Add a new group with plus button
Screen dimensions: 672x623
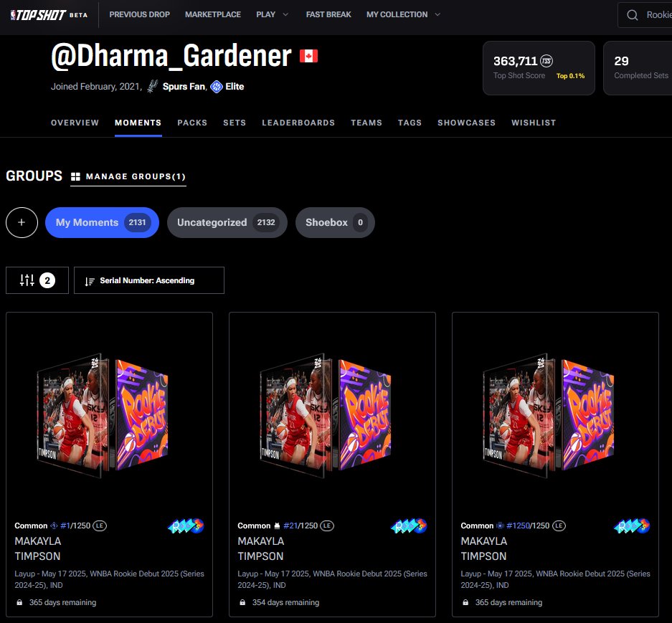[x=22, y=222]
